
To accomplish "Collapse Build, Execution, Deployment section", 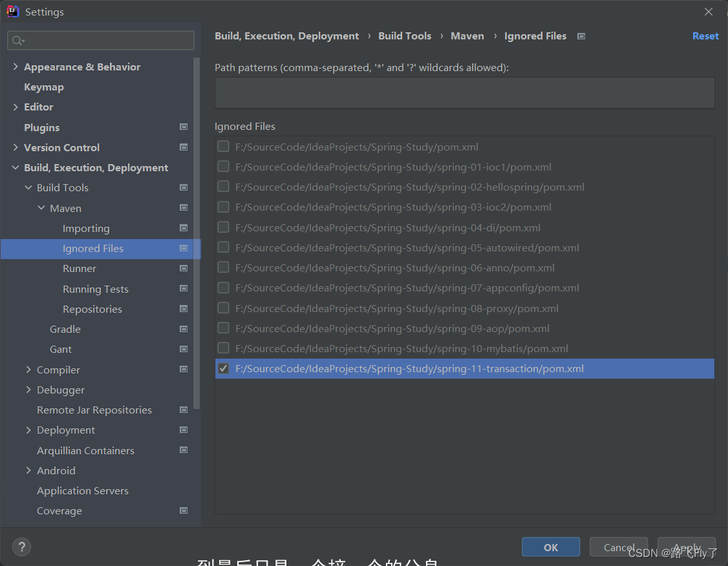I will tap(16, 167).
